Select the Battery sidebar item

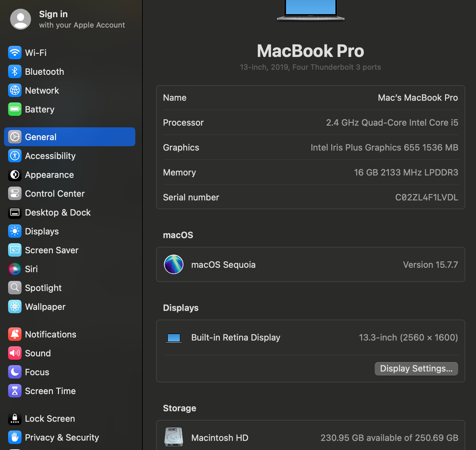(70, 109)
